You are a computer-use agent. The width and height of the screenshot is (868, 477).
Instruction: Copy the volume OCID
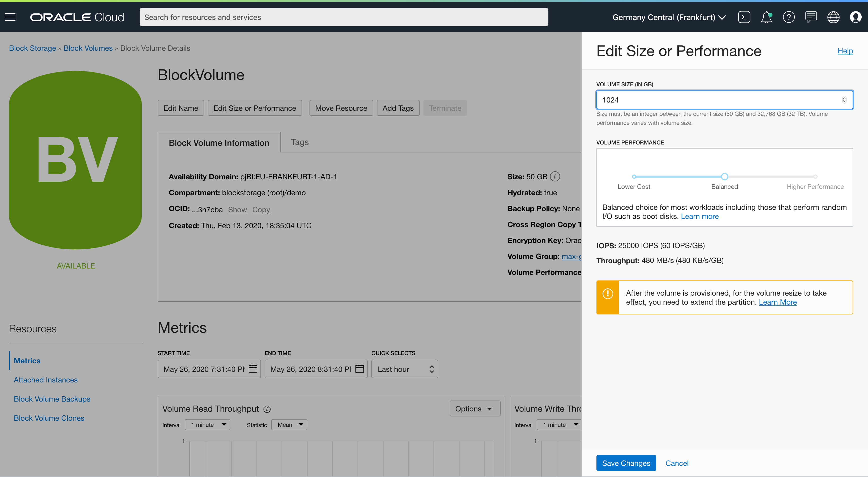point(261,209)
